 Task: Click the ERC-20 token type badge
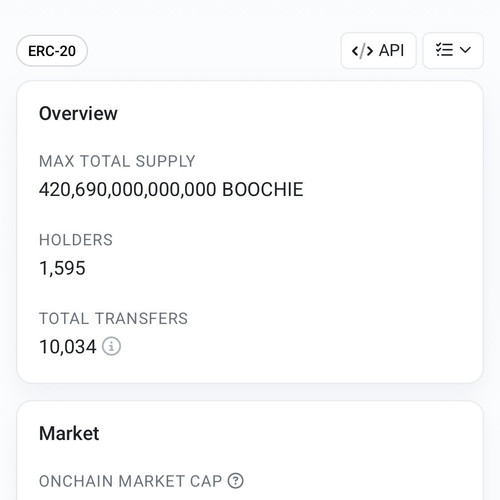52,51
